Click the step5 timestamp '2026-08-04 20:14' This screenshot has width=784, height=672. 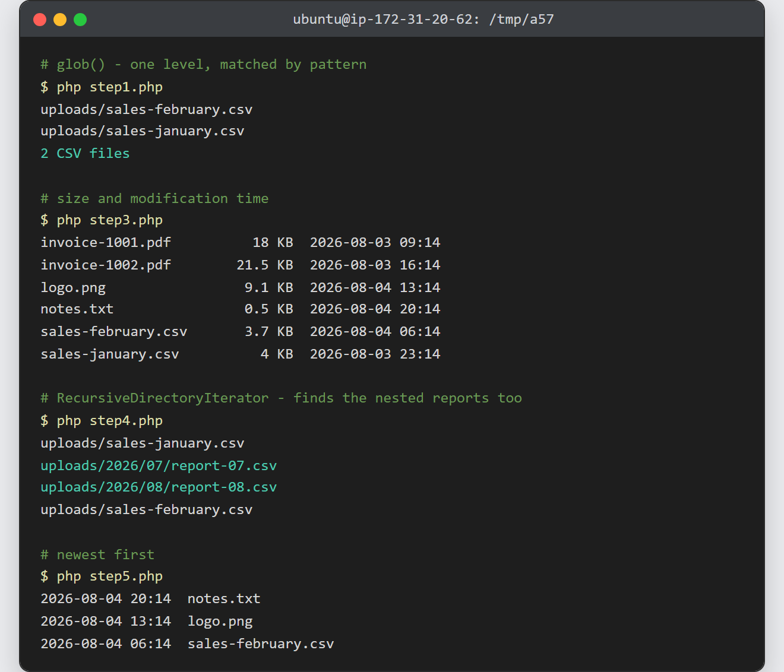(x=106, y=599)
